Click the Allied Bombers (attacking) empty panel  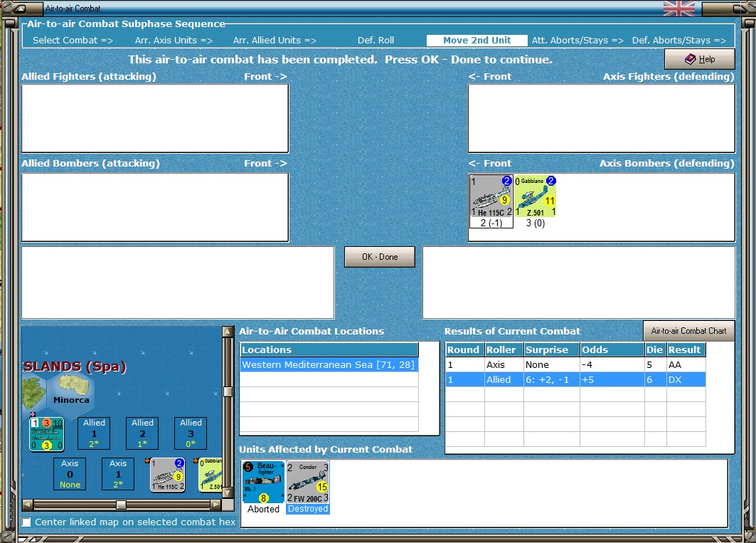point(155,207)
